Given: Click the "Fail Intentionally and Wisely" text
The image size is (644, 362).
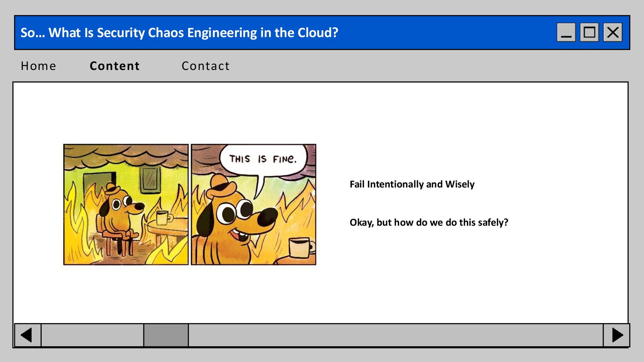Looking at the screenshot, I should coord(412,184).
